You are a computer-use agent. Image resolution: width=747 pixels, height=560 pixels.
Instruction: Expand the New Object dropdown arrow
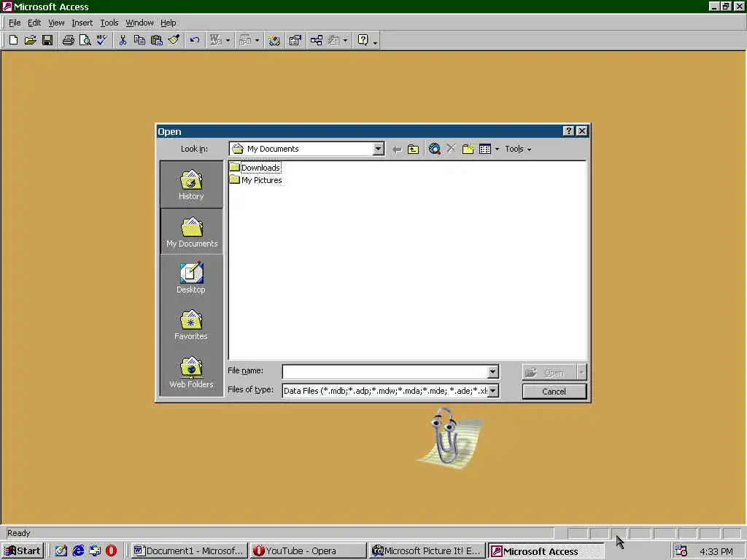(x=345, y=41)
